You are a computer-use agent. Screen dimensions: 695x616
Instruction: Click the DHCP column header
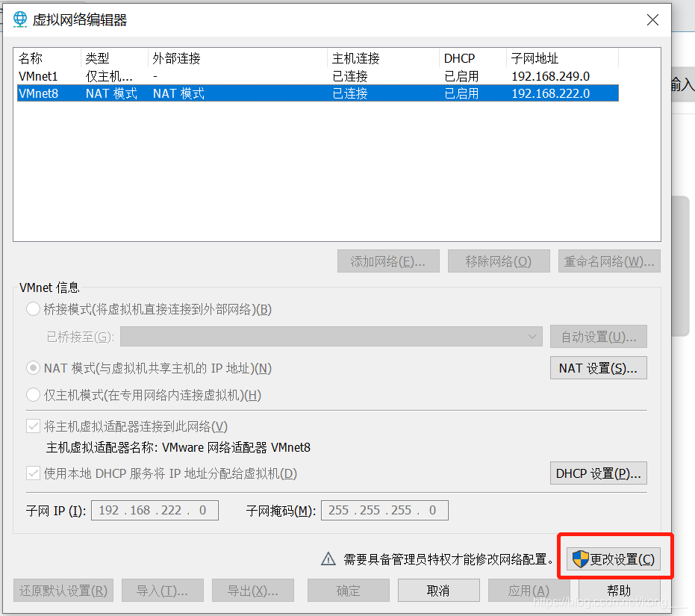pos(473,58)
